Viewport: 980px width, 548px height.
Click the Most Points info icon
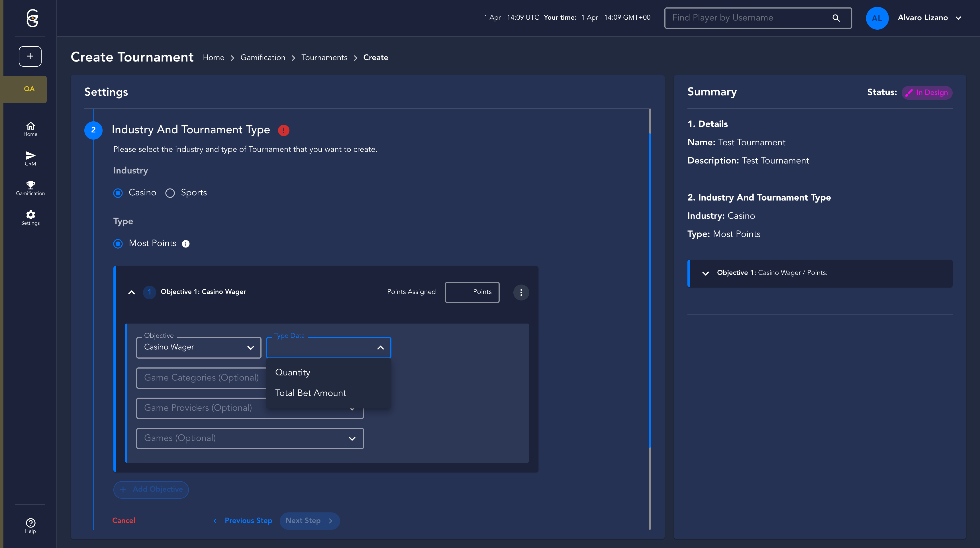186,244
